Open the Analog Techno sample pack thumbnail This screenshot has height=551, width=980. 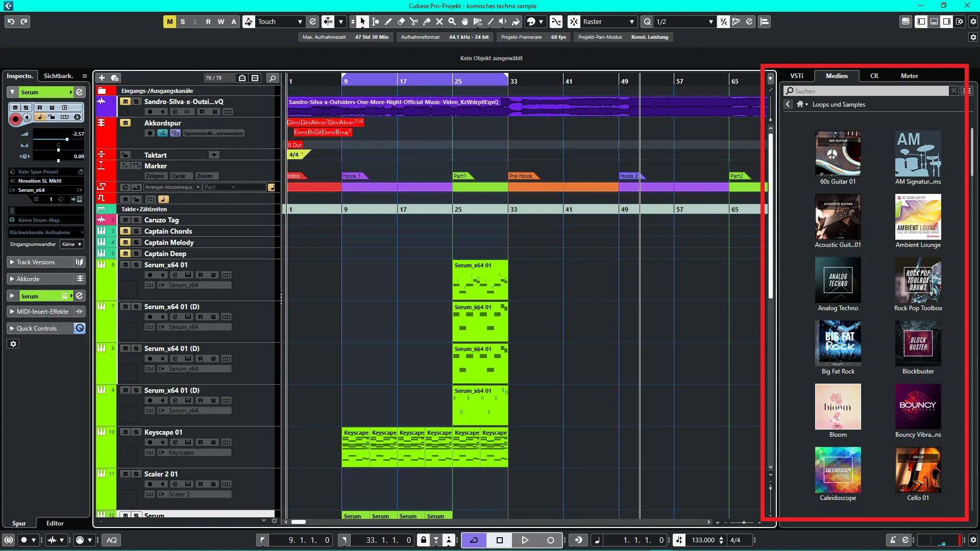coord(838,280)
